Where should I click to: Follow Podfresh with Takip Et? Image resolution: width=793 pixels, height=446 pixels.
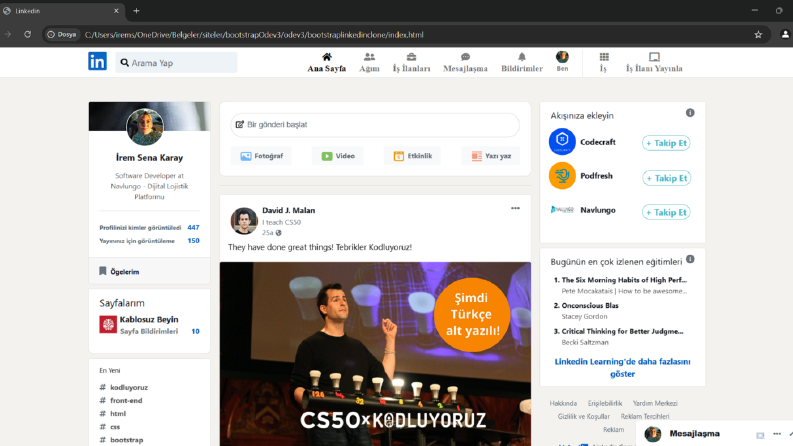point(666,178)
